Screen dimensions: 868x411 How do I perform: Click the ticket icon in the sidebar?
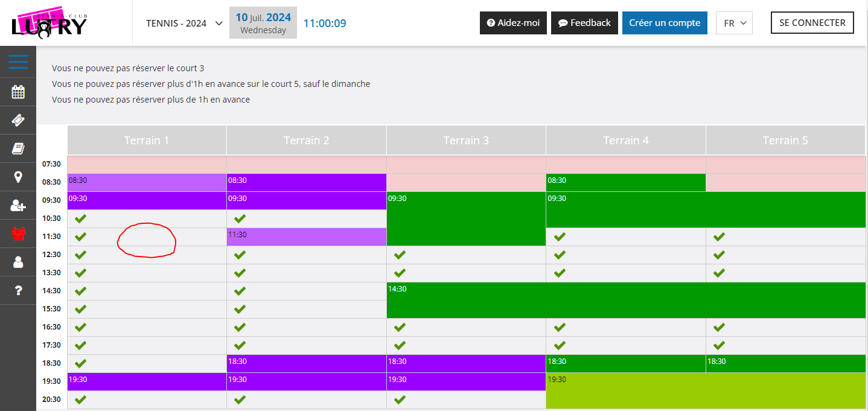click(x=18, y=120)
